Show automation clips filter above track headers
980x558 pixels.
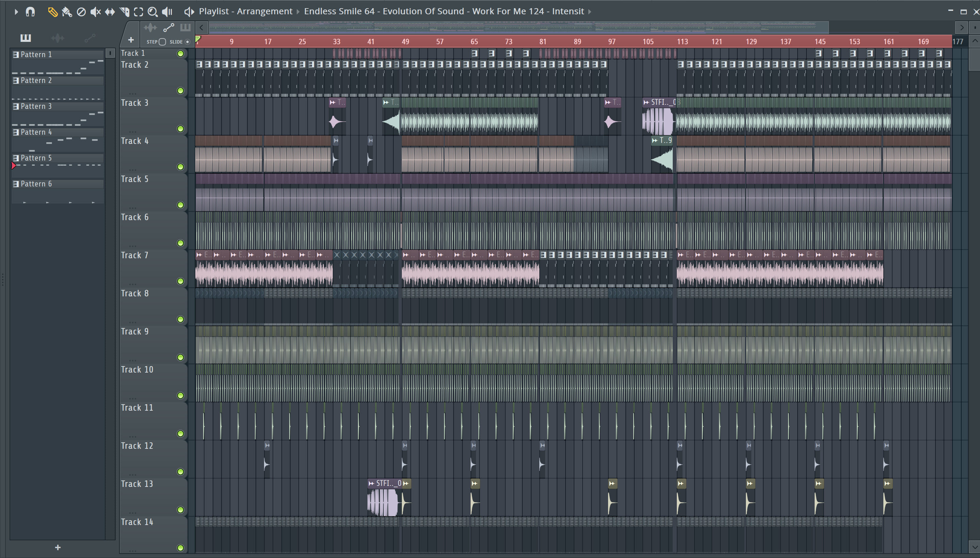(169, 28)
